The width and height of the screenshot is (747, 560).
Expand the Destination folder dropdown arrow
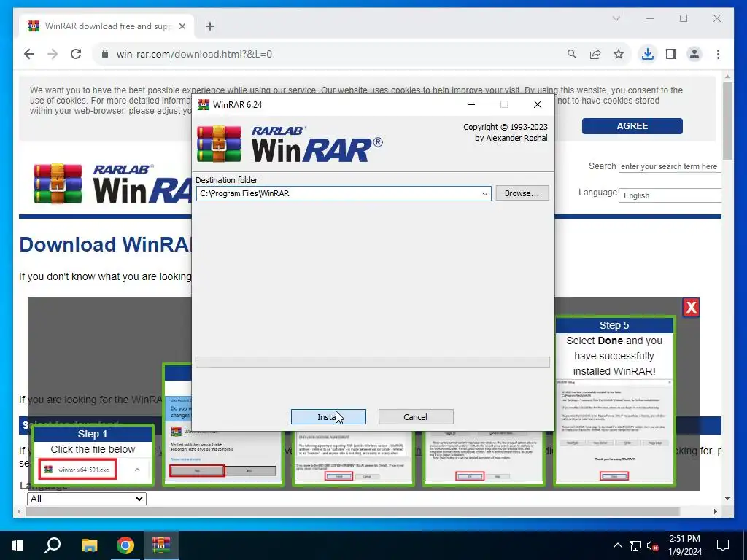(484, 193)
